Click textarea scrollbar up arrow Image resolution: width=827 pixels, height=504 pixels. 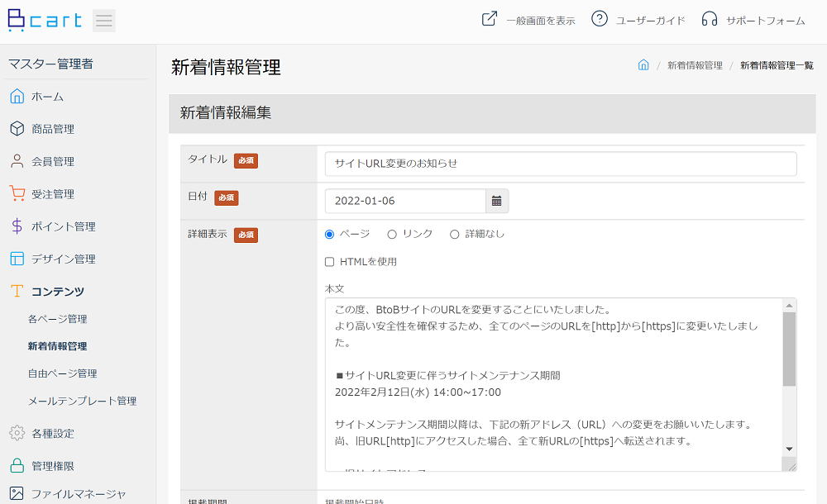(x=789, y=305)
